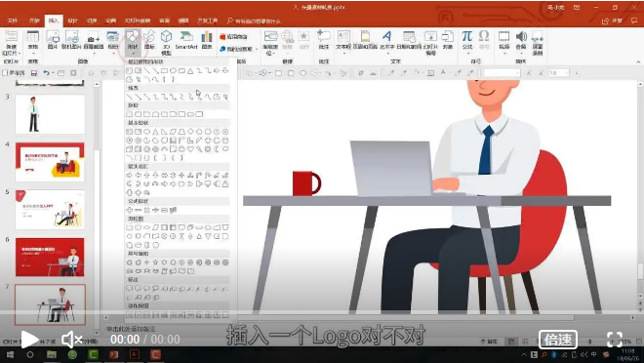Collapse the ribbon with the chevron arrow
Screen dimensions: 644x363
coord(639,62)
